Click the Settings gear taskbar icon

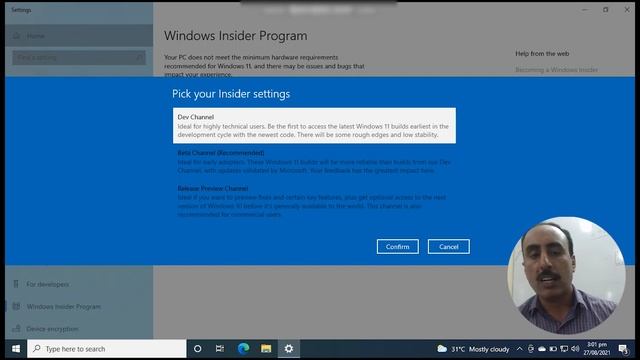pos(289,349)
